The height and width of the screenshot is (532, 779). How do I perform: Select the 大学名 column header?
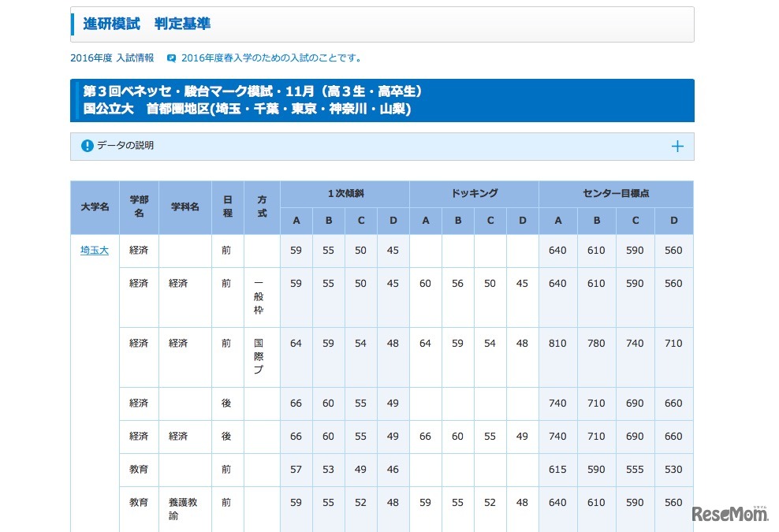coord(94,206)
